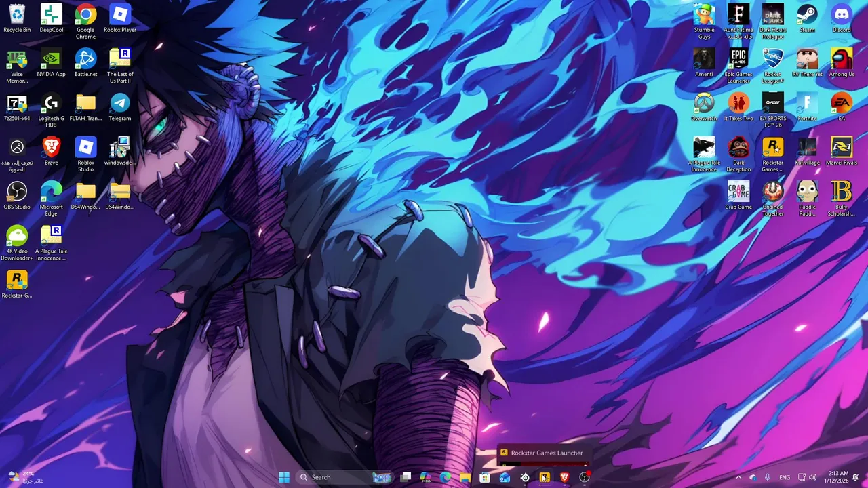Select the Marvel Rivals desktop icon

pyautogui.click(x=842, y=151)
